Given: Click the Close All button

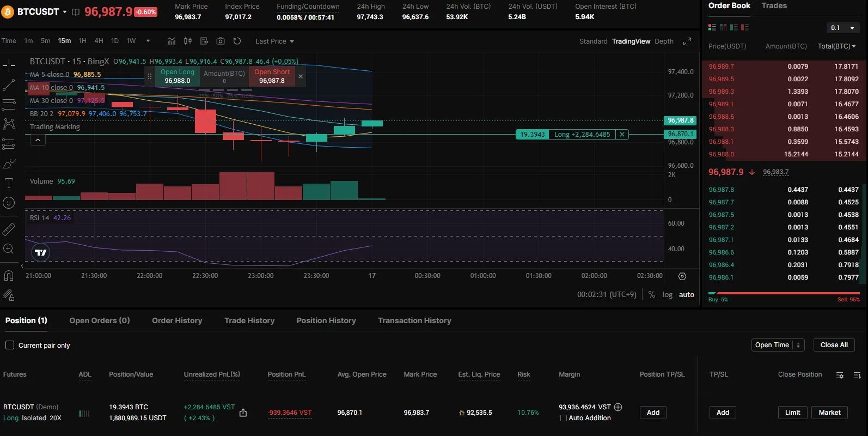Looking at the screenshot, I should click(834, 345).
